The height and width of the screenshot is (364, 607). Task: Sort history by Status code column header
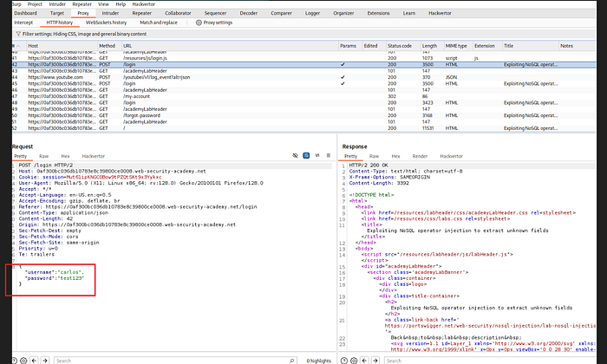pos(403,46)
